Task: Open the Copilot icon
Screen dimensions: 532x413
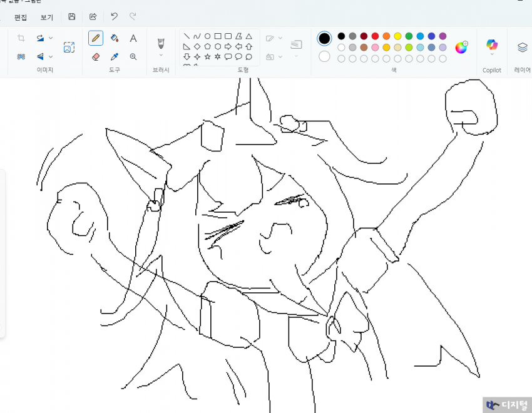Action: [x=491, y=44]
